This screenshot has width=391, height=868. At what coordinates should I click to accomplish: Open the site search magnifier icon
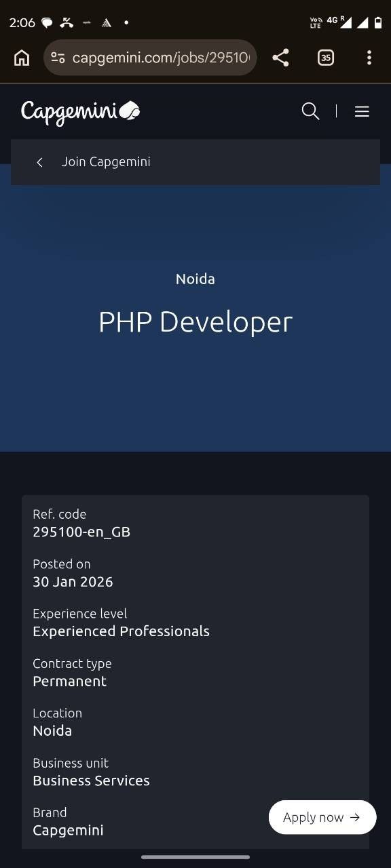310,111
